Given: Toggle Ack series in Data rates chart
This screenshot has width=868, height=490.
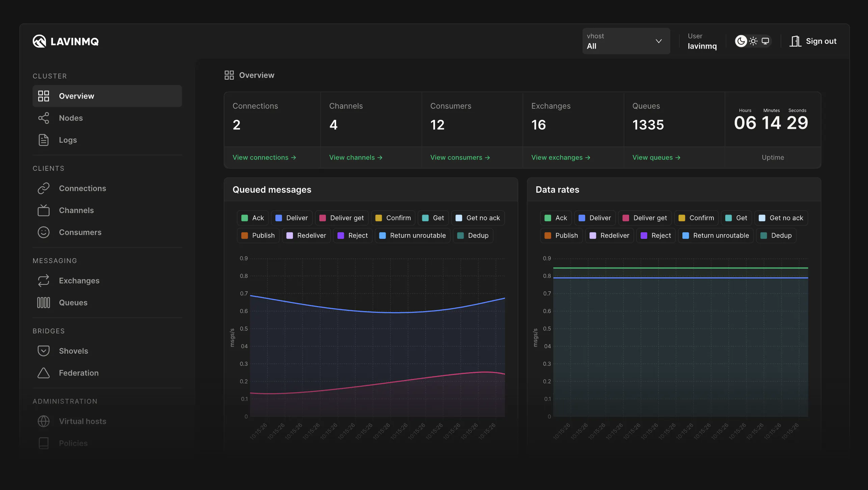Looking at the screenshot, I should [x=556, y=218].
